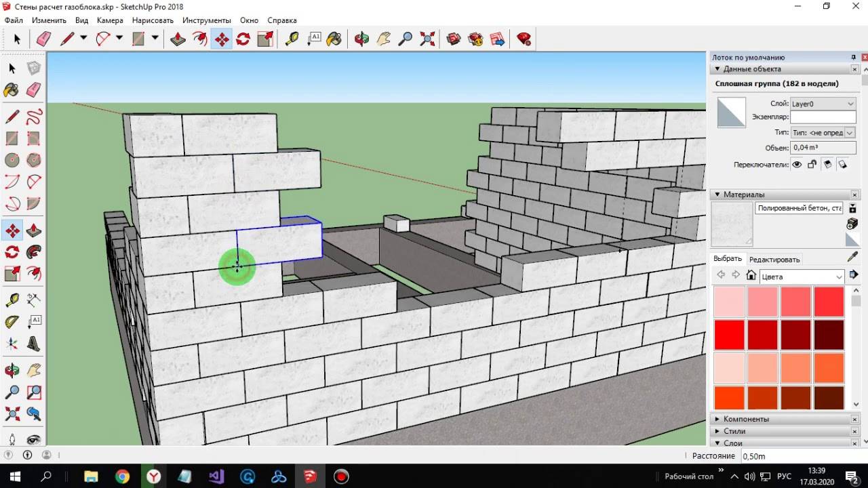
Task: Select the Eraser tool in top toolbar
Action: (43, 39)
